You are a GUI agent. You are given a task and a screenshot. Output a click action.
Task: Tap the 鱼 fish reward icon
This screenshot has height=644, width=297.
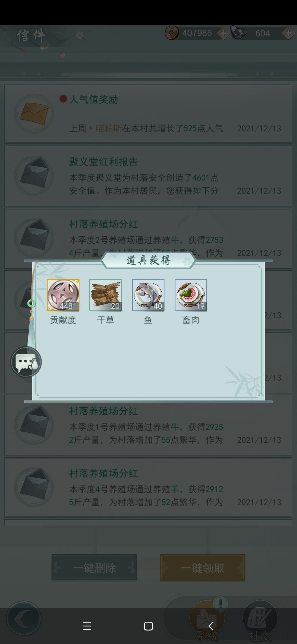pos(148,295)
